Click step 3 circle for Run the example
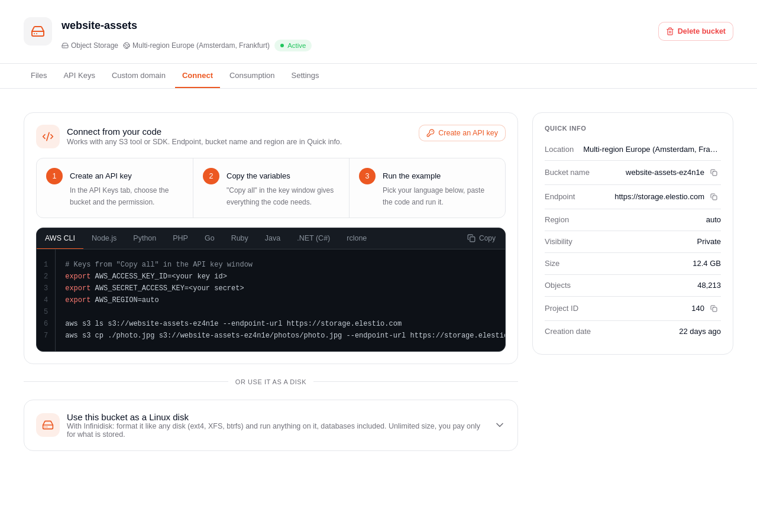The height and width of the screenshot is (532, 757). coord(367,176)
